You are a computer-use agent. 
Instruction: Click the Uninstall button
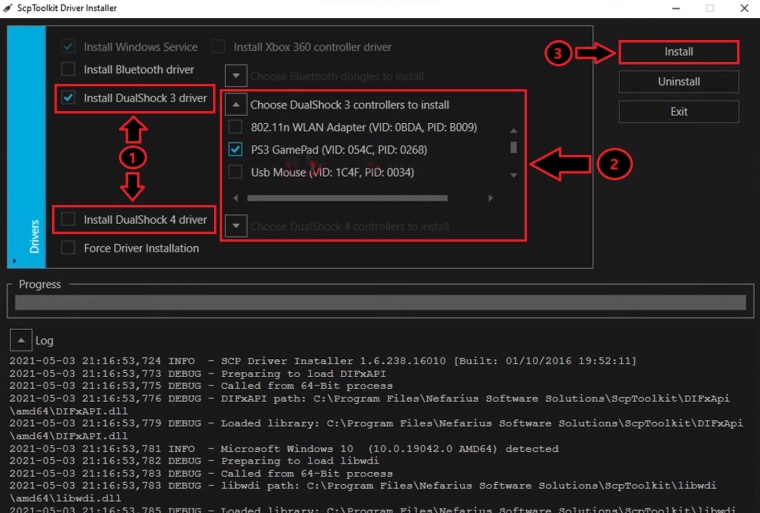pyautogui.click(x=679, y=81)
